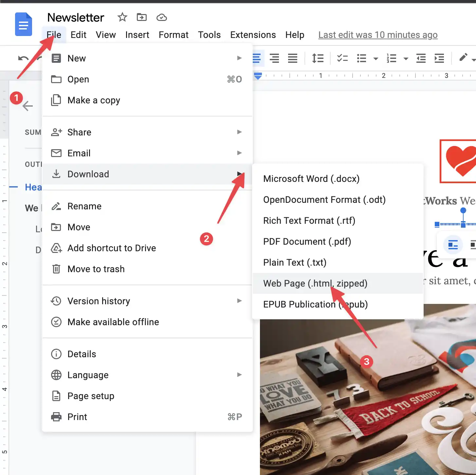Insert a numbered list
Viewport: 476px width, 475px height.
pos(392,59)
